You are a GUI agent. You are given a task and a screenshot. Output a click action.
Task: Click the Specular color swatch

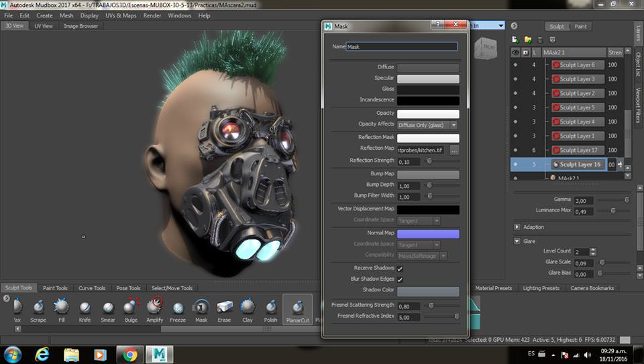tap(428, 79)
